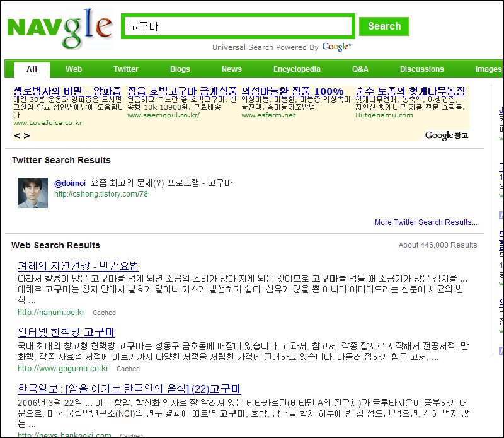The image size is (504, 438).
Task: Click More Twitter Search Results link
Action: [x=426, y=222]
